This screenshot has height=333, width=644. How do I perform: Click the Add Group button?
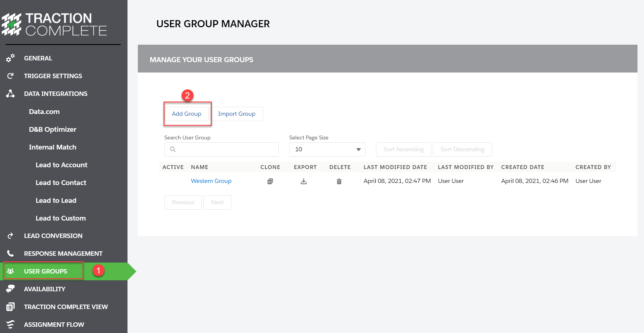(x=187, y=114)
